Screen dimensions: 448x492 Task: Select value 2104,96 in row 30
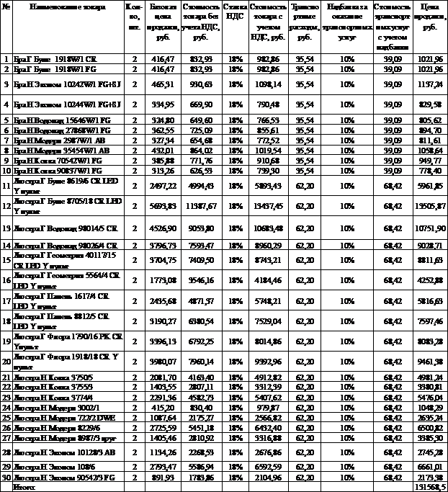point(268,478)
